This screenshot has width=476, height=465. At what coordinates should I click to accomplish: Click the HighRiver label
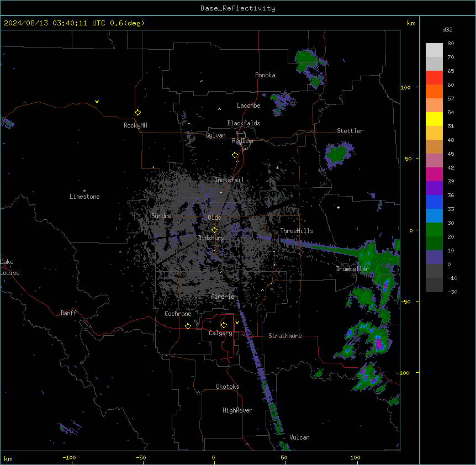(237, 410)
